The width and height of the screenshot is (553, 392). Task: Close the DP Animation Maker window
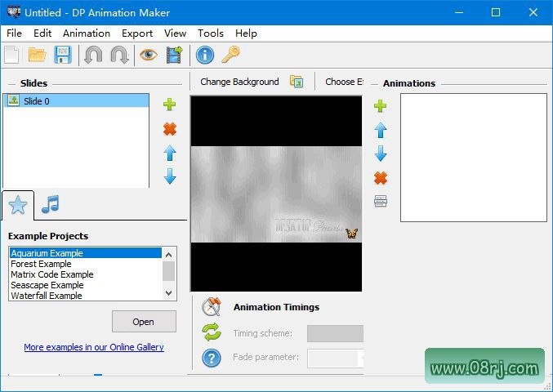point(533,12)
